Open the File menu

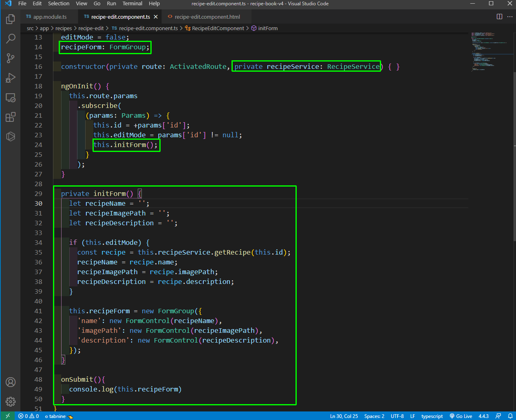tap(22, 4)
